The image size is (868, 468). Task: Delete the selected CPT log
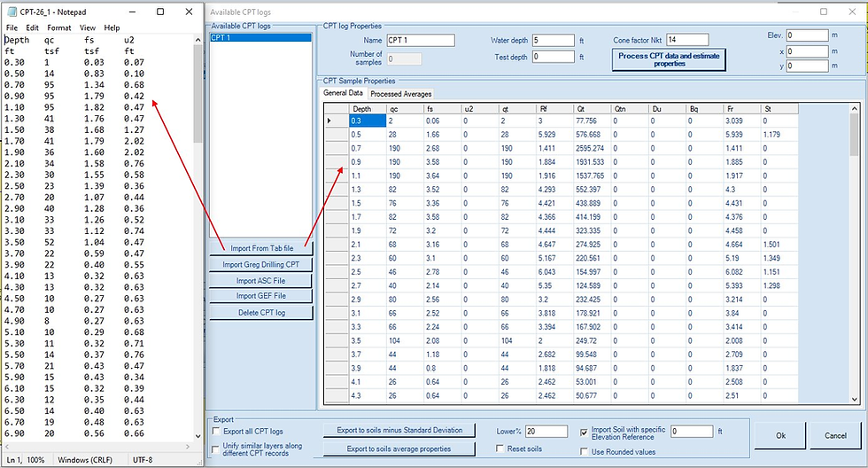[x=261, y=313]
